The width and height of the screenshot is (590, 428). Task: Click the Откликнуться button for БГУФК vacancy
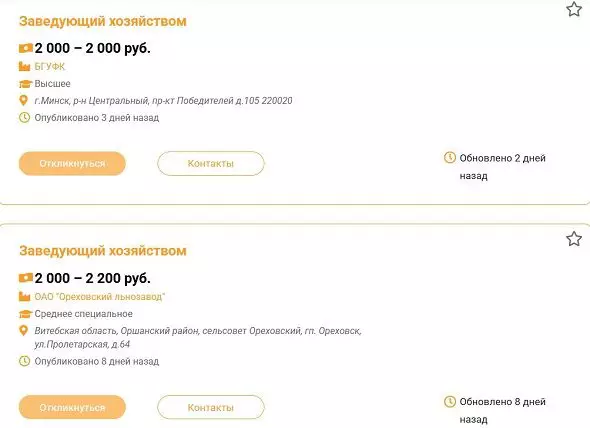pyautogui.click(x=72, y=163)
